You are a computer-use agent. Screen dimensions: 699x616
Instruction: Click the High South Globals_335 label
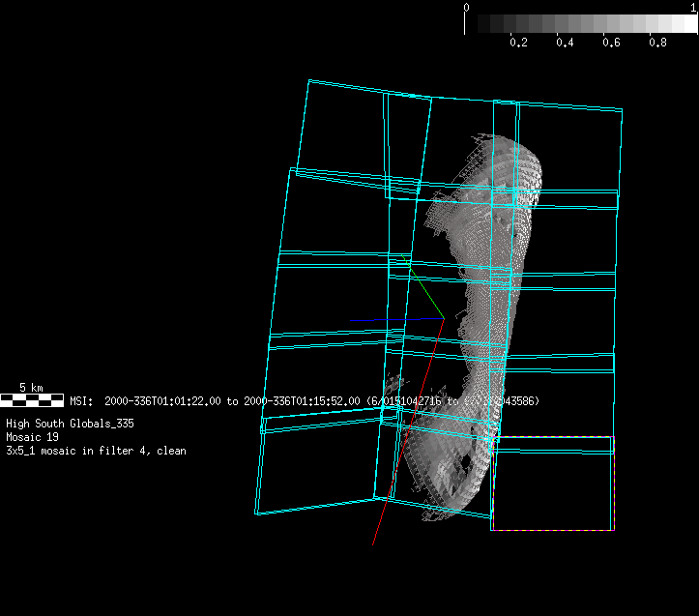pyautogui.click(x=70, y=424)
